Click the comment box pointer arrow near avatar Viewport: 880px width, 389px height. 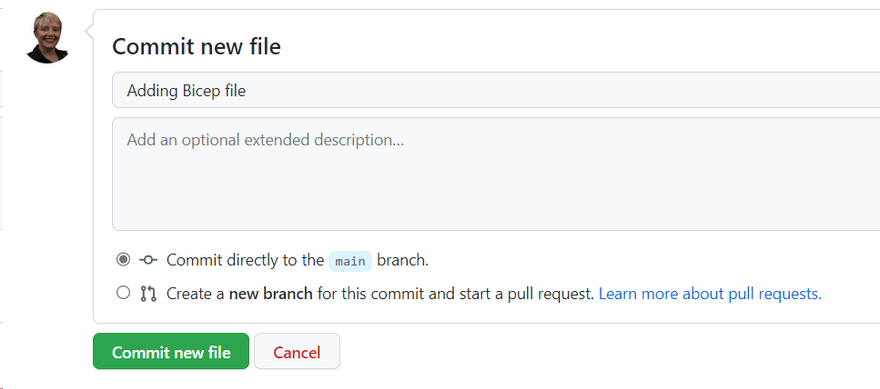click(x=89, y=32)
